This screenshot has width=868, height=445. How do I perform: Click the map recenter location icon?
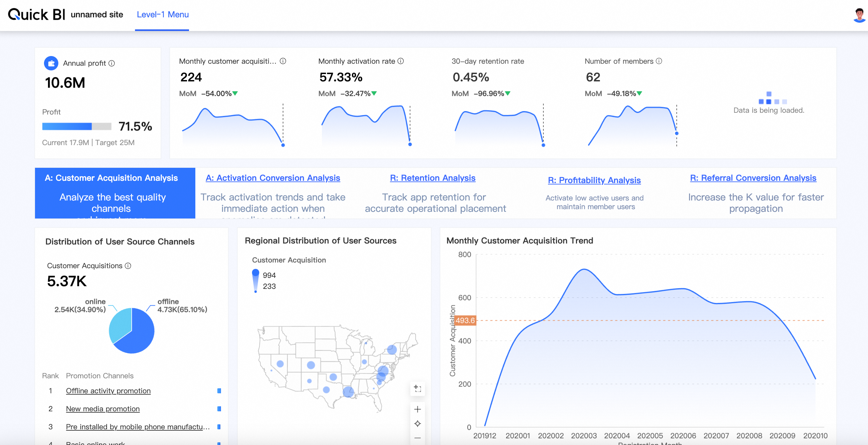tap(417, 423)
